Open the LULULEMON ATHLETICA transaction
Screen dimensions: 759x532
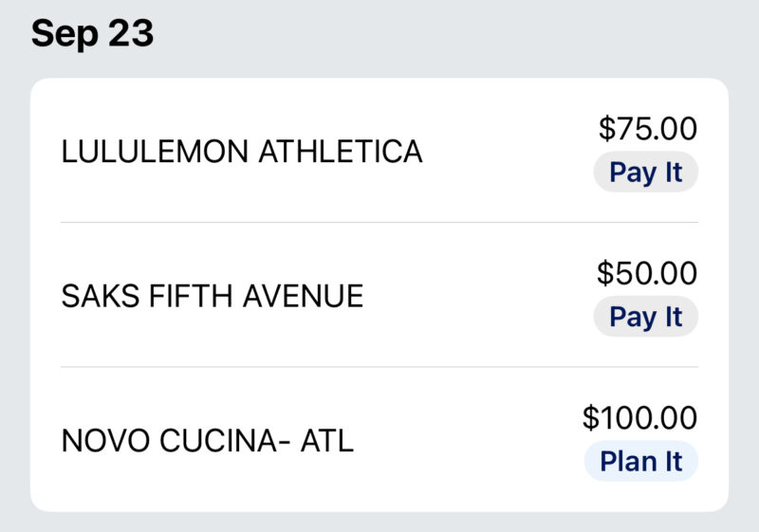pyautogui.click(x=242, y=152)
